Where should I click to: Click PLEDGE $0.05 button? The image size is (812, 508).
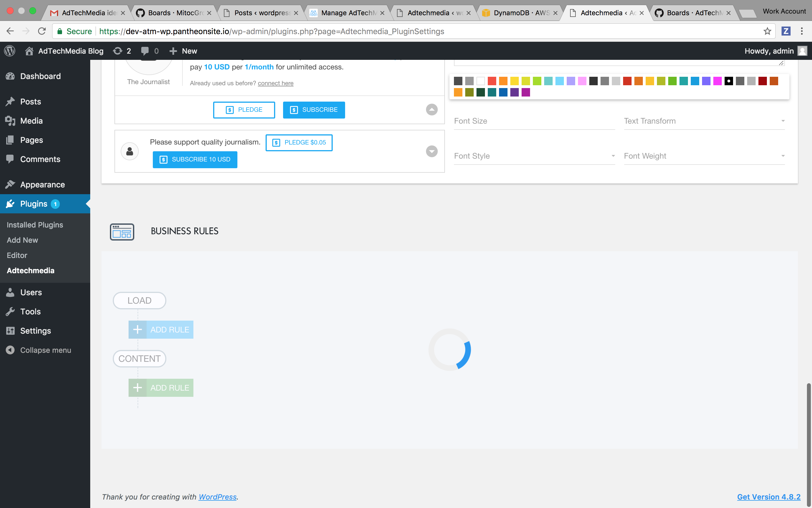299,143
